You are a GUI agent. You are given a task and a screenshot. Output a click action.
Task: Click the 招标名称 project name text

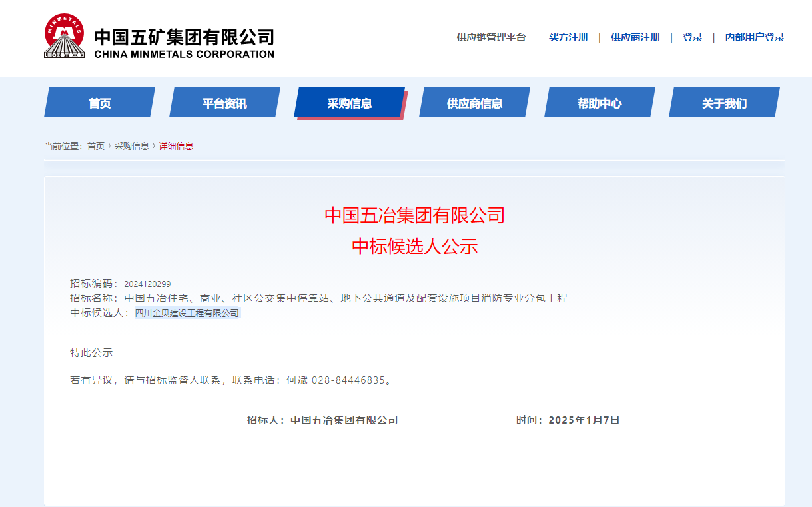[x=346, y=298]
